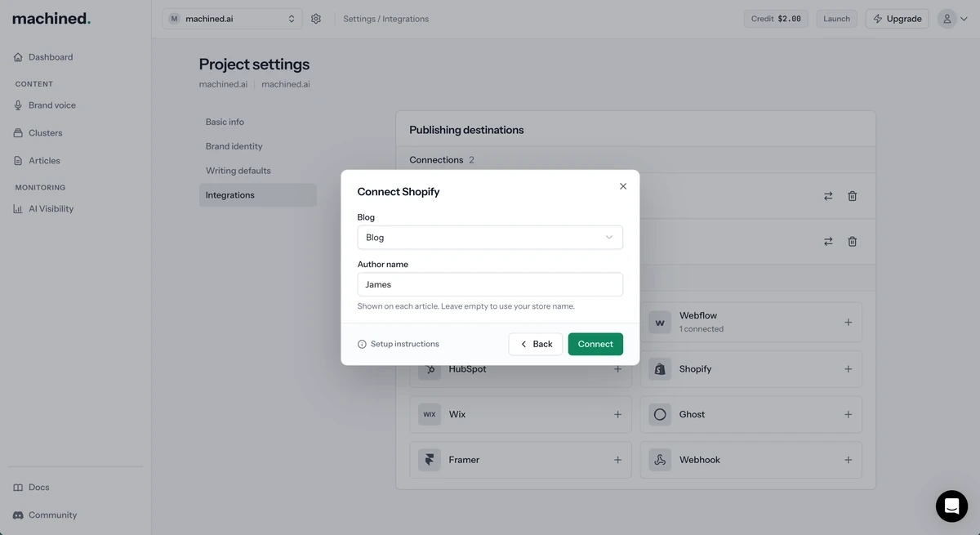Click the Community Discord icon
Viewport: 980px width, 535px height.
point(18,515)
